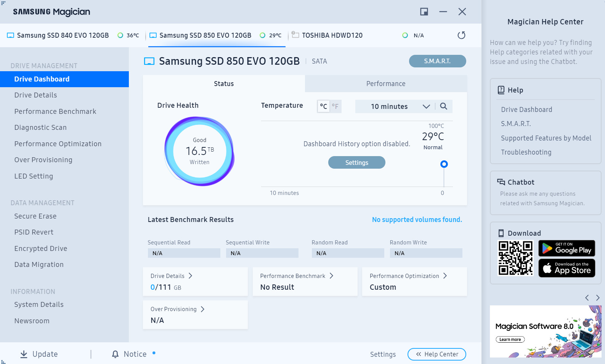Click the Notice bell icon
The image size is (605, 364).
[x=115, y=354]
